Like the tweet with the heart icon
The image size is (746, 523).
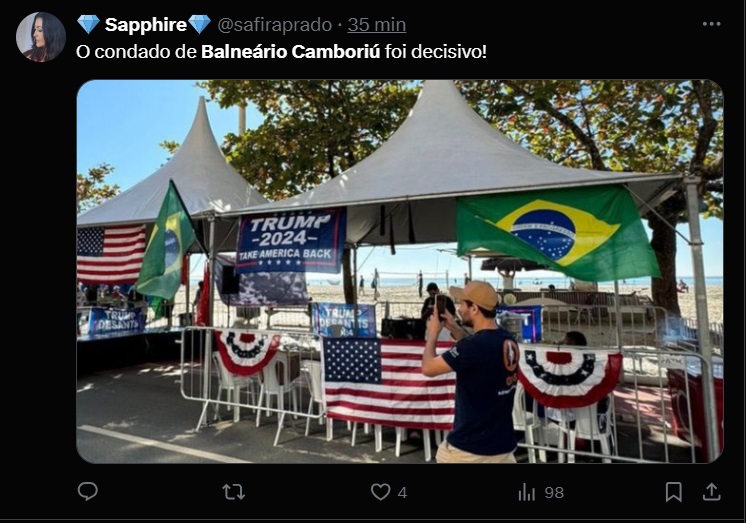coord(381,492)
